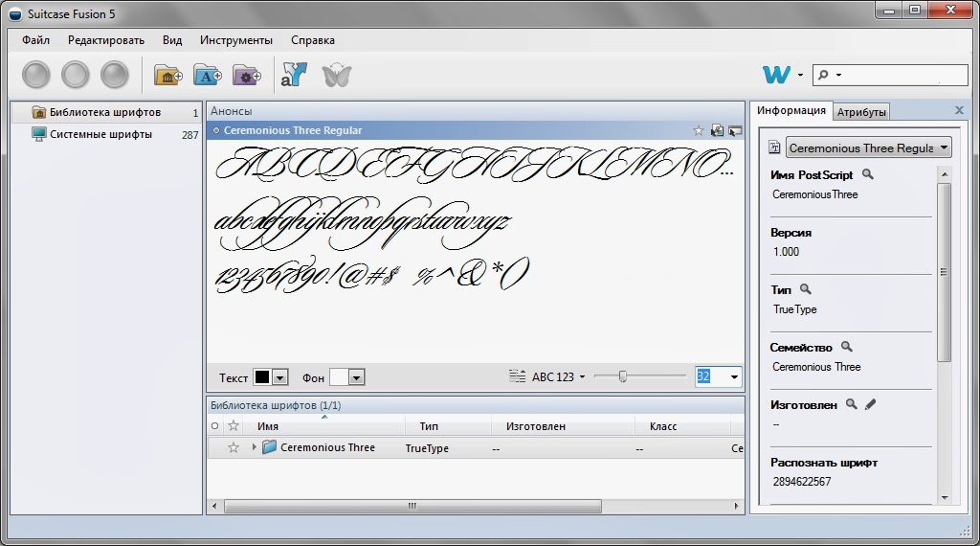The width and height of the screenshot is (980, 546).
Task: Switch to the Информация tab
Action: [791, 111]
